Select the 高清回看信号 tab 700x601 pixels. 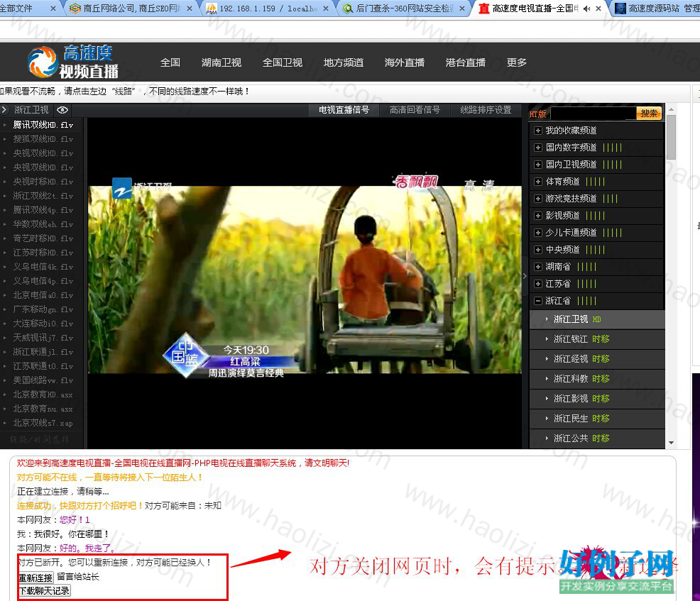[415, 110]
